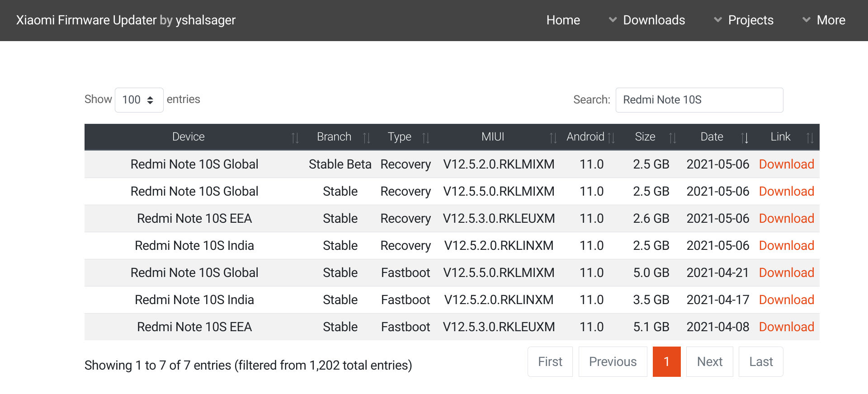
Task: Go to Previous page
Action: (613, 362)
